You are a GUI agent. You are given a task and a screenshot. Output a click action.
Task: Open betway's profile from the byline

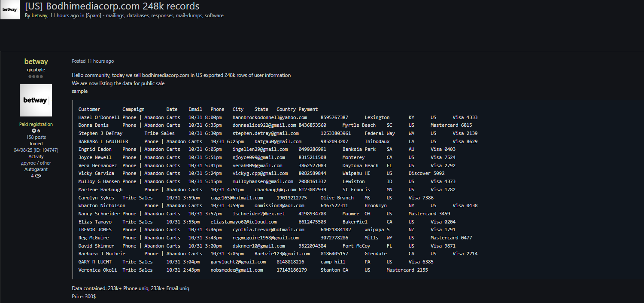pyautogui.click(x=39, y=15)
